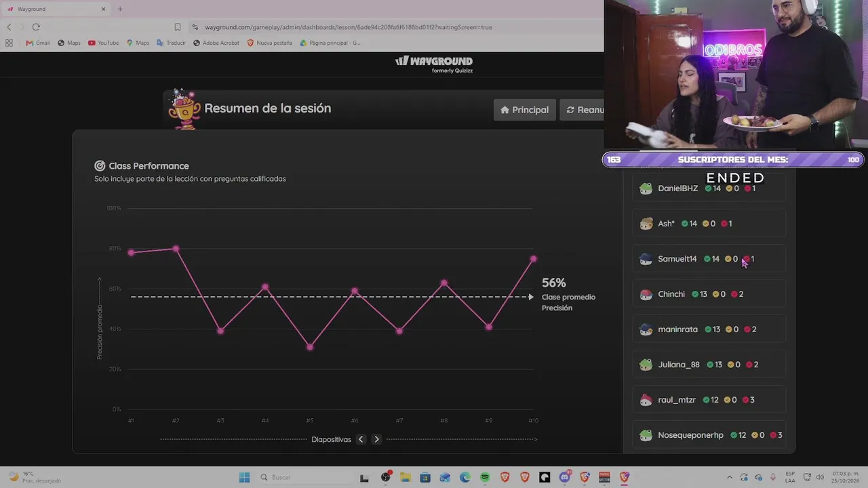868x488 pixels.
Task: Click the Reanudar button
Action: pyautogui.click(x=582, y=110)
